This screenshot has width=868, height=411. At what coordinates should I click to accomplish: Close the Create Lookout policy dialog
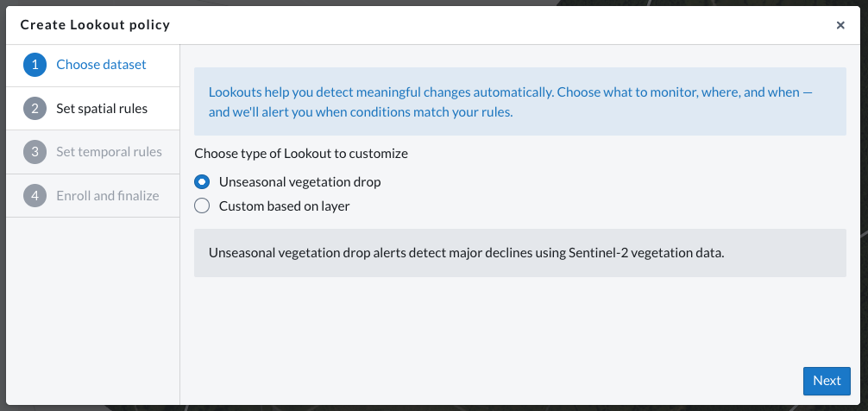click(840, 25)
